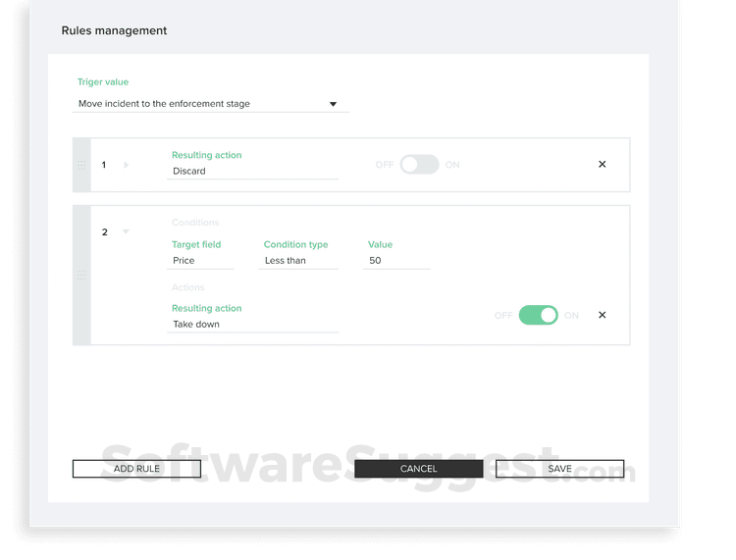Viewport: 736px width, 560px height.
Task: Collapse rule 2 with the down arrow
Action: pyautogui.click(x=126, y=231)
